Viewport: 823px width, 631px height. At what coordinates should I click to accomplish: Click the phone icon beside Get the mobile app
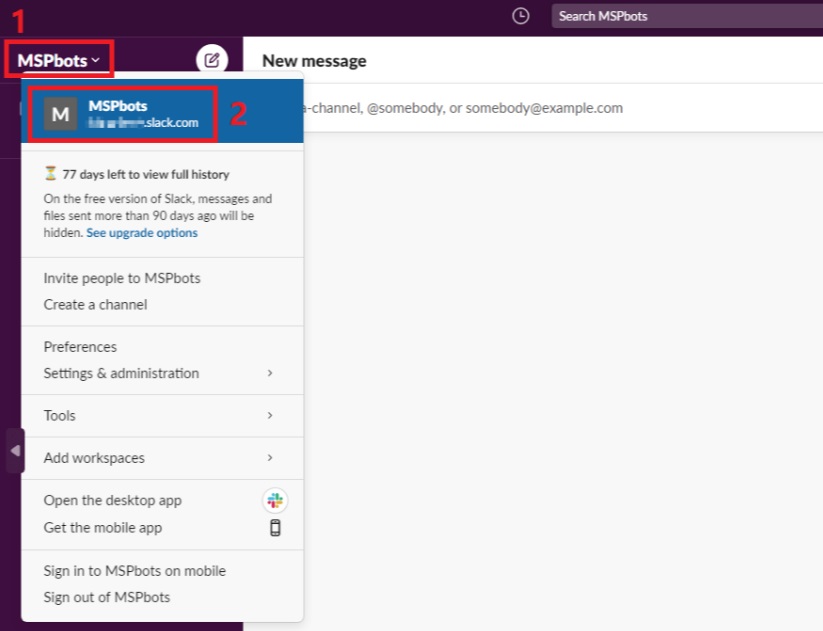click(x=275, y=528)
